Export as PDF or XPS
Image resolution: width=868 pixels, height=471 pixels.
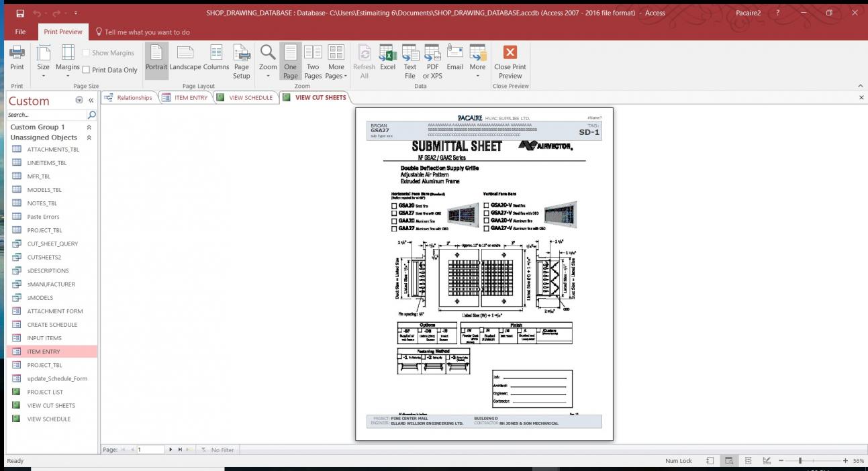[432, 61]
